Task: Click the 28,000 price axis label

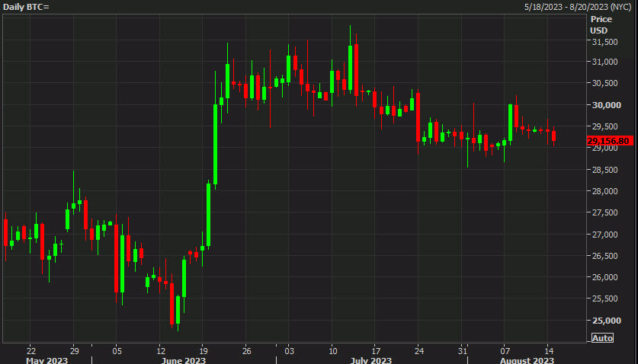Action: pyautogui.click(x=604, y=191)
